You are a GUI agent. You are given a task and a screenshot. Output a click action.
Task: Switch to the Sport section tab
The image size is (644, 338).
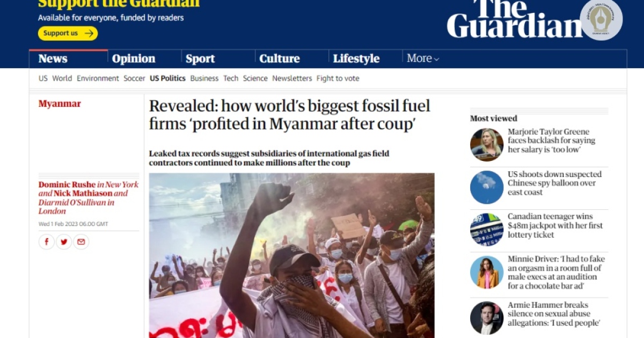(x=200, y=58)
